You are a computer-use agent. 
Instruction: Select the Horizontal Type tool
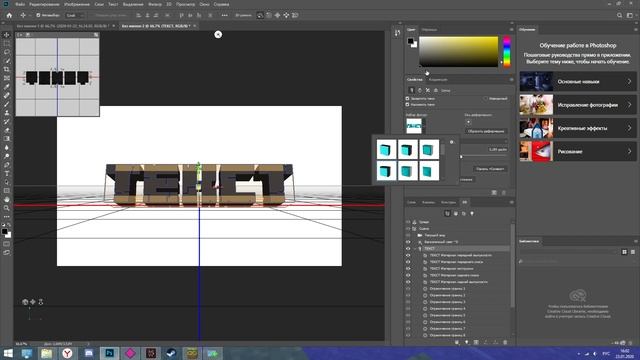(7, 173)
